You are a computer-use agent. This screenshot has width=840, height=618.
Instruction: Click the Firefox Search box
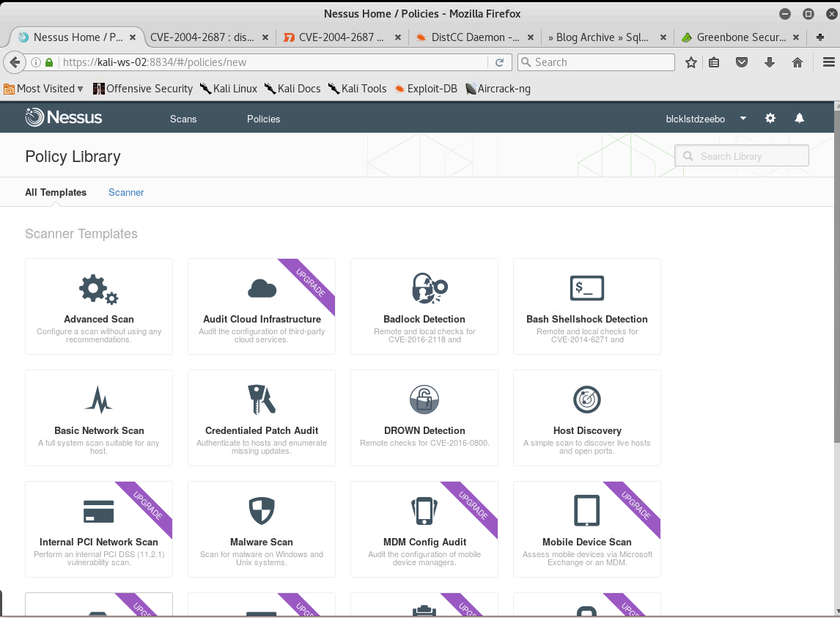[x=596, y=62]
